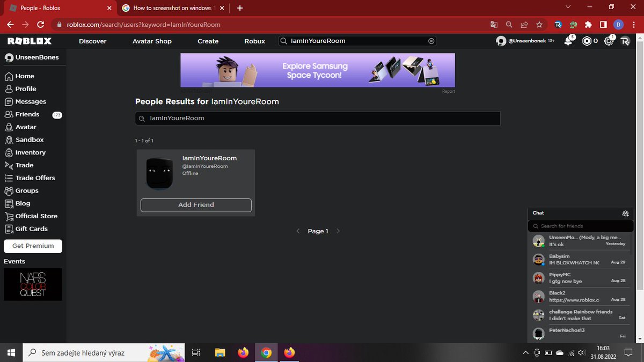Click the Roblox logo
Screen dimensions: 644x362
30,41
